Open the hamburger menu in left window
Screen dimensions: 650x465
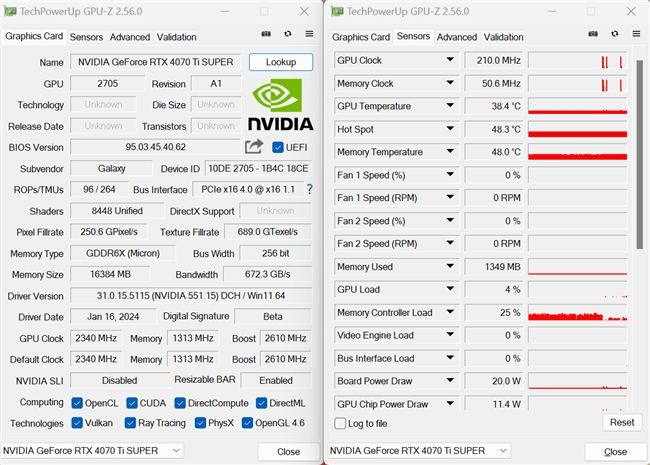click(310, 35)
